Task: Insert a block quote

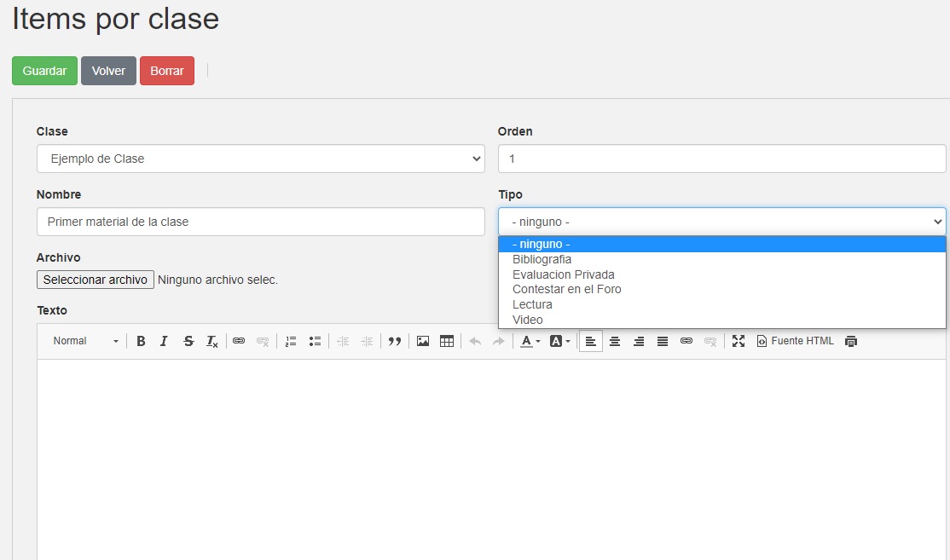Action: tap(395, 341)
